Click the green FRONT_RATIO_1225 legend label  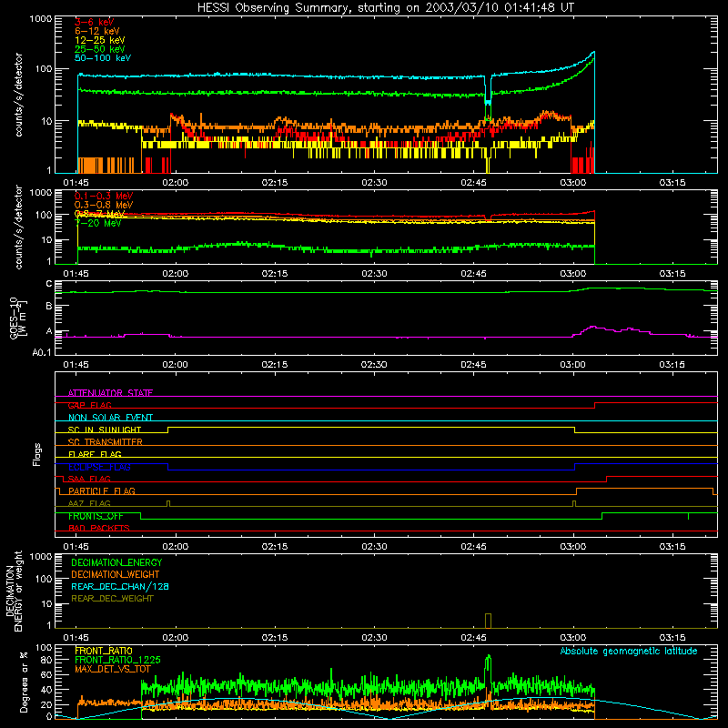click(x=117, y=660)
